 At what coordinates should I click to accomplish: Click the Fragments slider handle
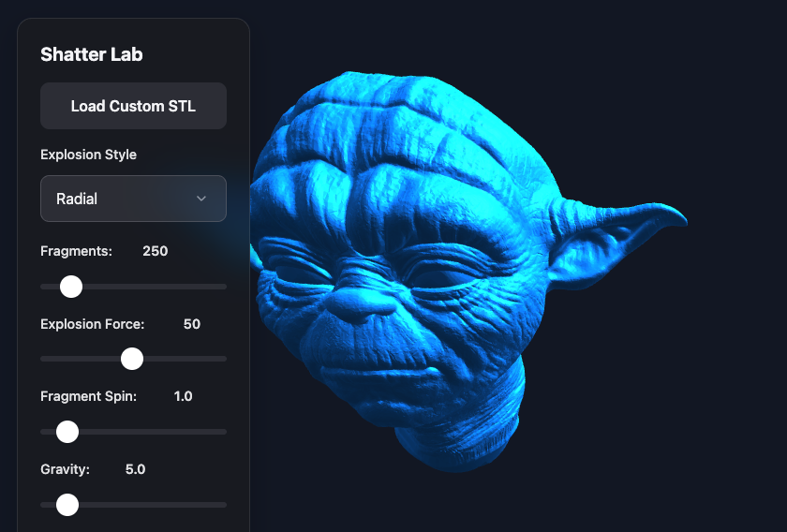tap(71, 287)
